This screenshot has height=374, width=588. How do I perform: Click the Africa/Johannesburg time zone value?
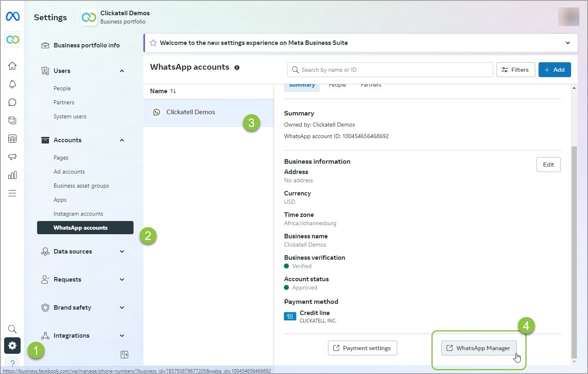click(x=310, y=223)
